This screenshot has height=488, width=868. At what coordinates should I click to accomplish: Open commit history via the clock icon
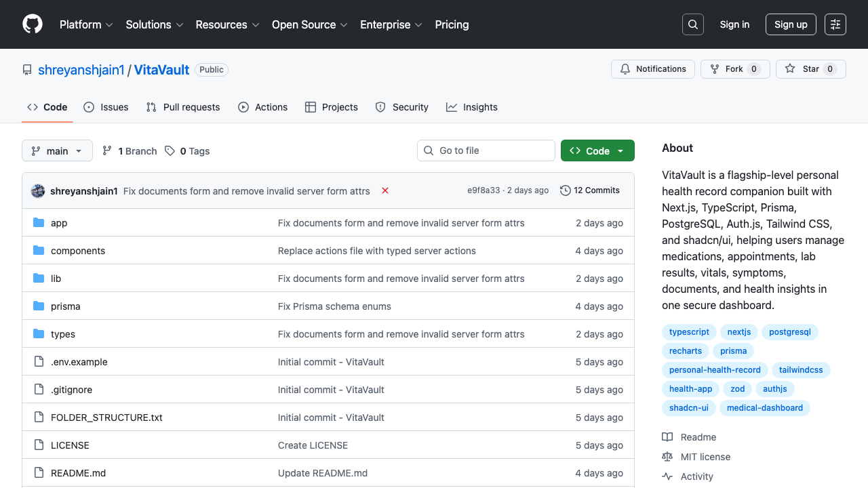click(x=566, y=190)
